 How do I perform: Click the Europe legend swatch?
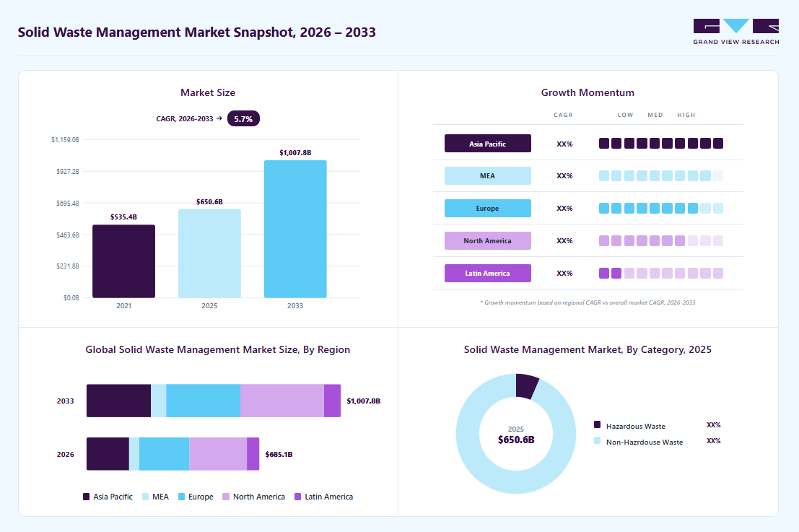(x=181, y=497)
